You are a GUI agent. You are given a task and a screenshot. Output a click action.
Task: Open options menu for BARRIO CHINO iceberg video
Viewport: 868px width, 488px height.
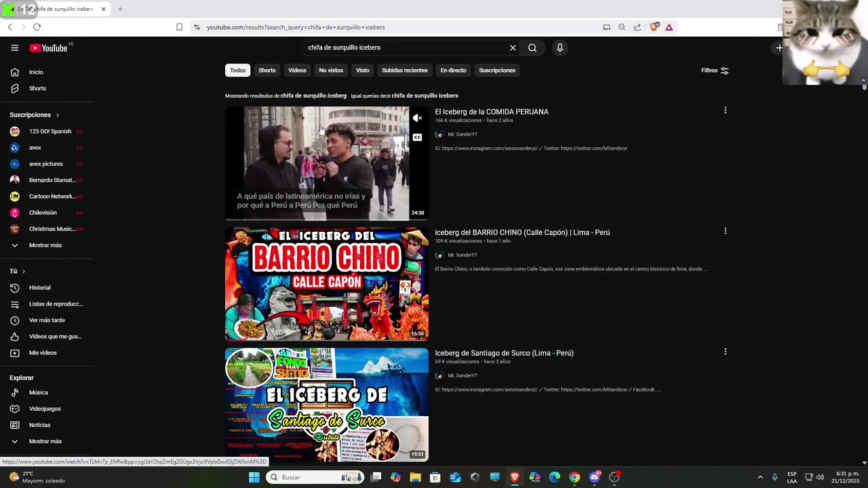(x=725, y=231)
